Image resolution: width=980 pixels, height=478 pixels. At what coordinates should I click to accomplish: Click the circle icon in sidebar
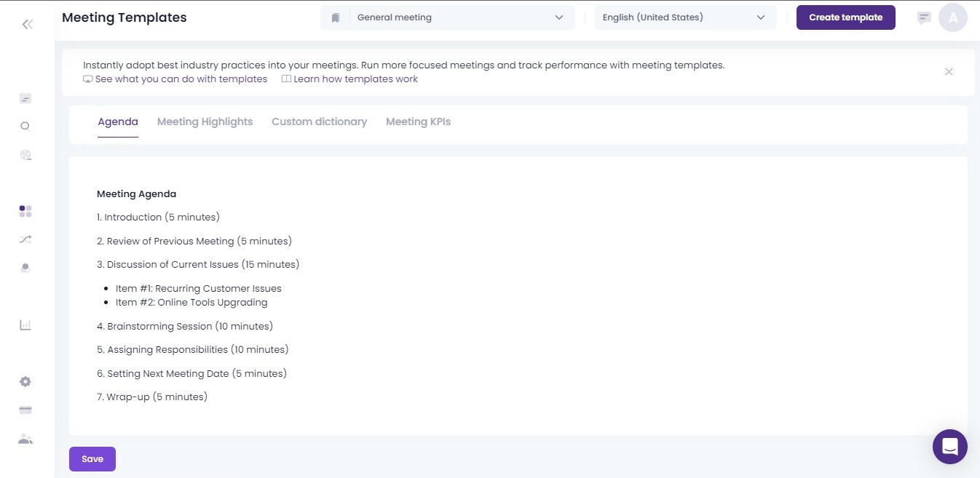click(x=25, y=126)
